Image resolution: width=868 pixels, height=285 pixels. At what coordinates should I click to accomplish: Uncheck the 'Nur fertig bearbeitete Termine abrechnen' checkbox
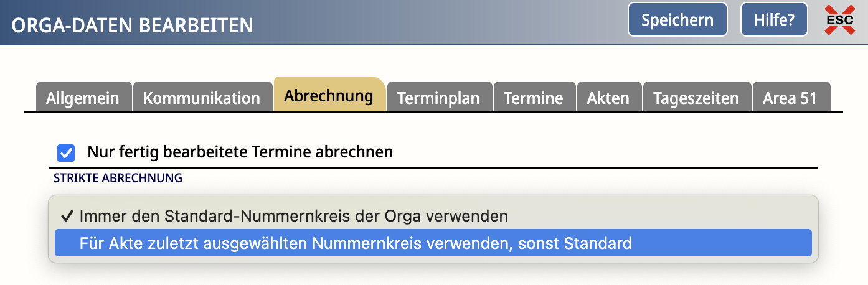point(66,152)
